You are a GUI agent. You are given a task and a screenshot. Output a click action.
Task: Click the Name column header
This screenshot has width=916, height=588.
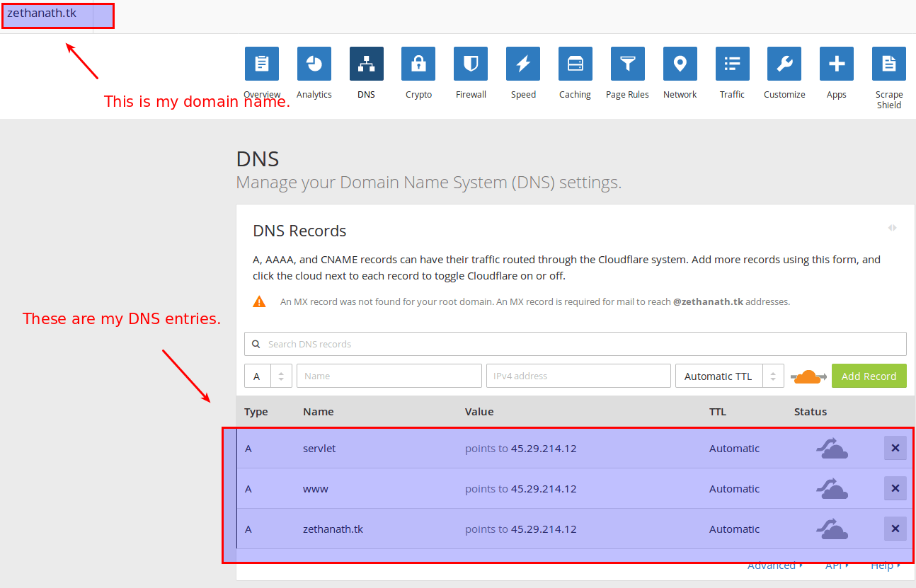[319, 412]
